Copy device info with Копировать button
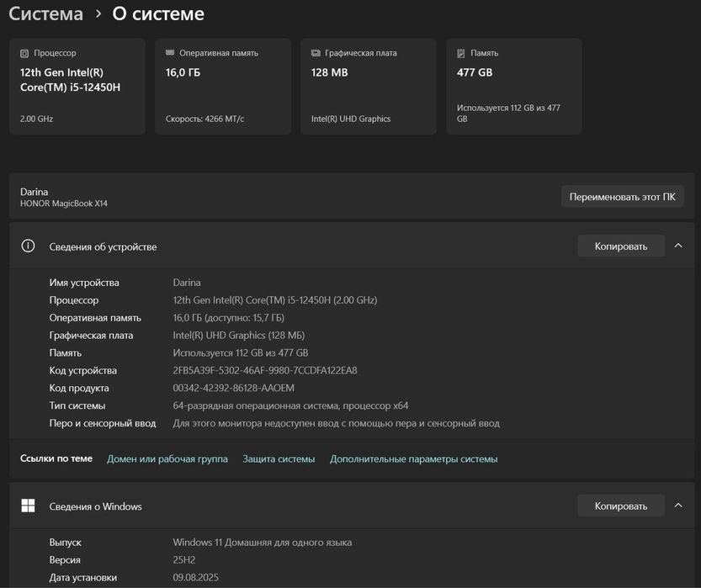The width and height of the screenshot is (701, 588). point(621,246)
